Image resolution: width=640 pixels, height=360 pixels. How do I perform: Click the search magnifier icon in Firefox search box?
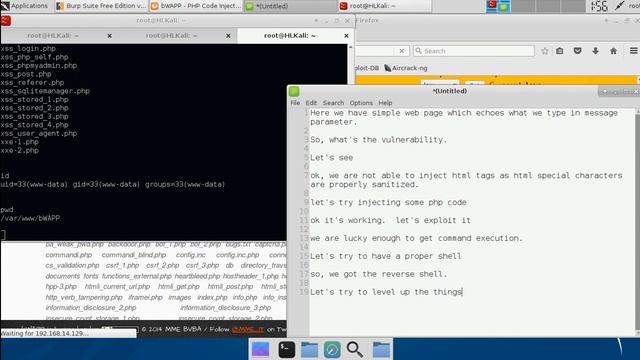[418, 51]
